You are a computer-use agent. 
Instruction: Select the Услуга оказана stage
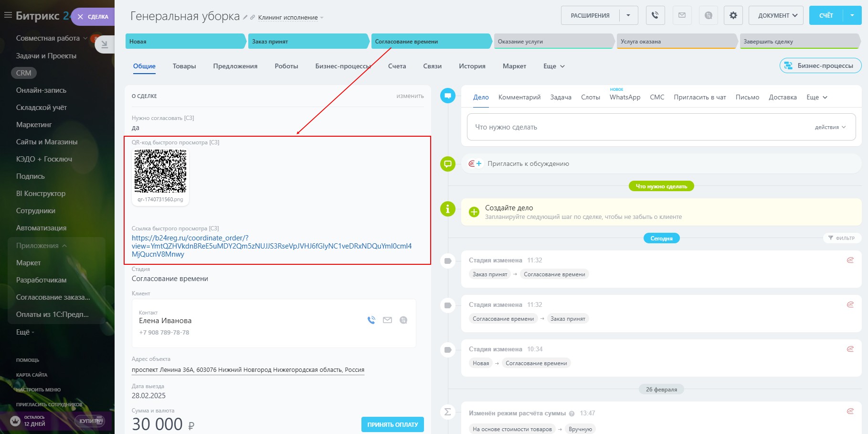click(677, 42)
